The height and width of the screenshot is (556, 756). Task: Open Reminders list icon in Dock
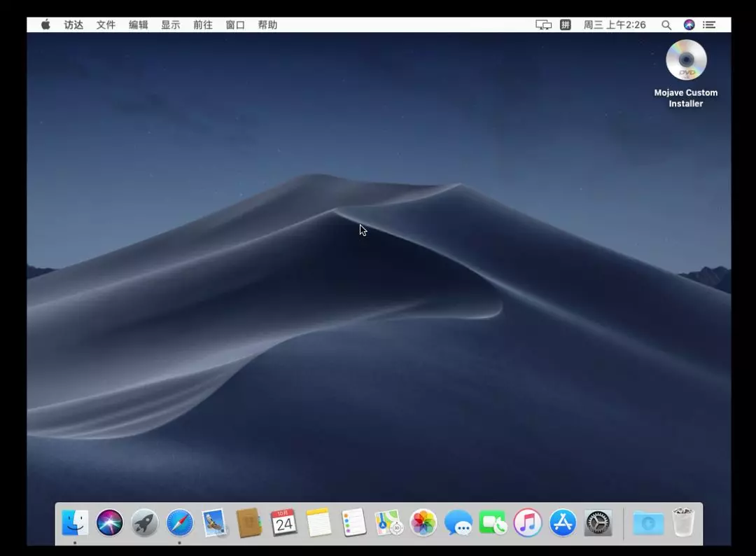pyautogui.click(x=354, y=522)
